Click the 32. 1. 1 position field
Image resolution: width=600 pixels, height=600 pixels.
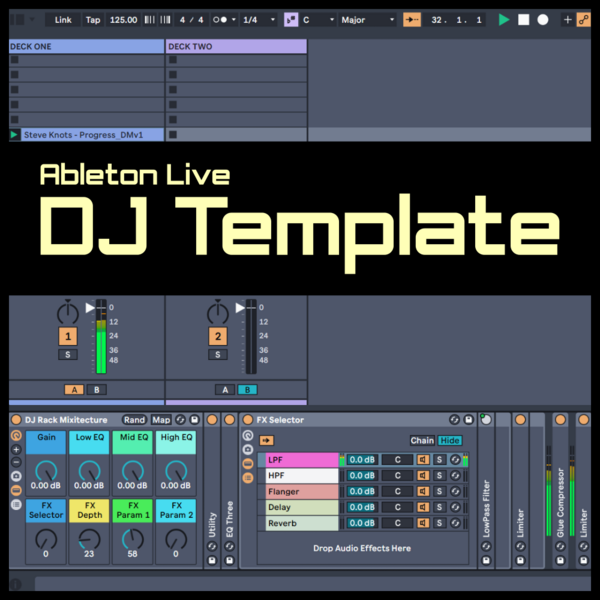click(x=456, y=20)
